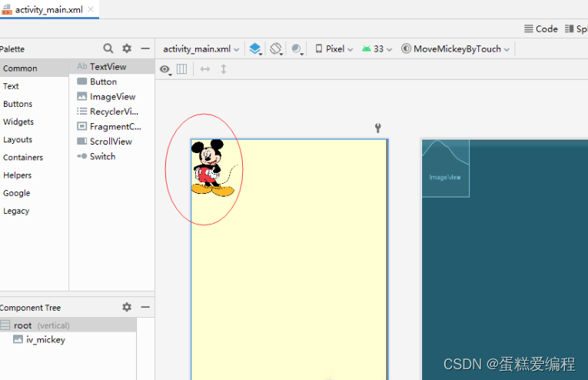
Task: Toggle the column guidelines icon
Action: 181,69
